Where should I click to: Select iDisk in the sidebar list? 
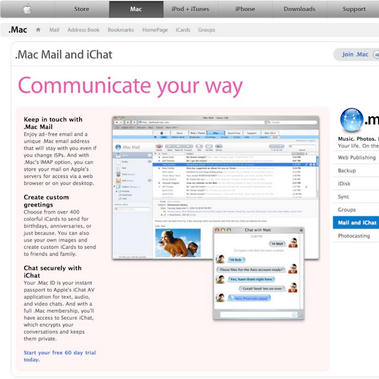pos(356,183)
